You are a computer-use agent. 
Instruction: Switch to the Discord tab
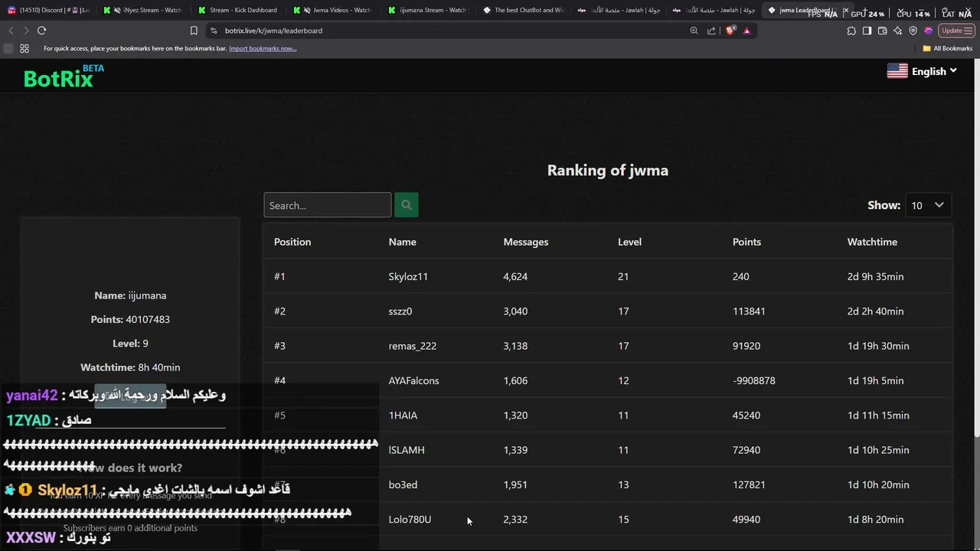click(49, 10)
